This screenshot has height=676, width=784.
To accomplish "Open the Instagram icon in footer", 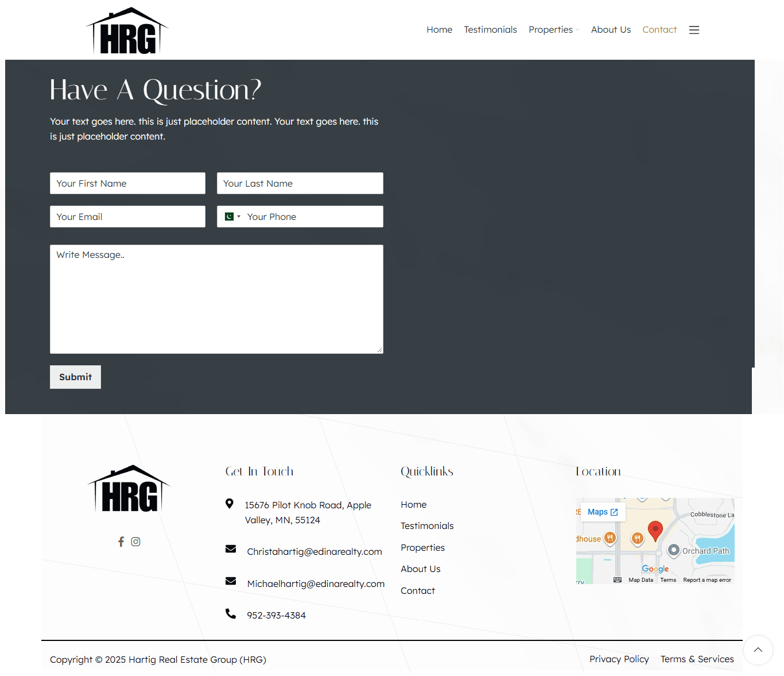I will (x=135, y=542).
